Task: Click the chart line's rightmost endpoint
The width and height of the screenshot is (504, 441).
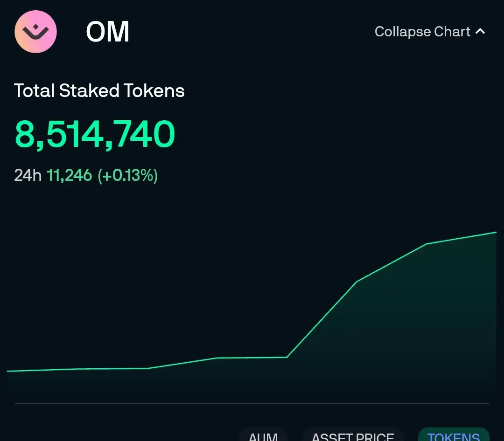Action: coord(496,232)
